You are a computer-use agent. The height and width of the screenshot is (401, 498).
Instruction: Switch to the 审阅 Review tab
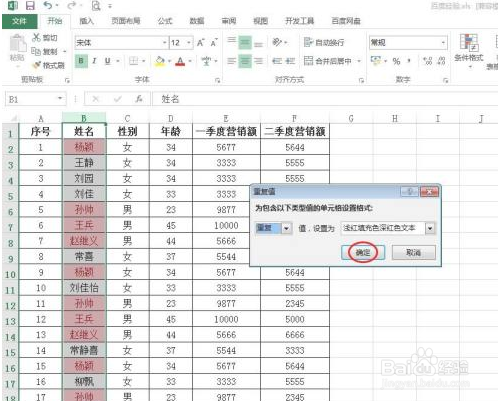click(x=229, y=21)
